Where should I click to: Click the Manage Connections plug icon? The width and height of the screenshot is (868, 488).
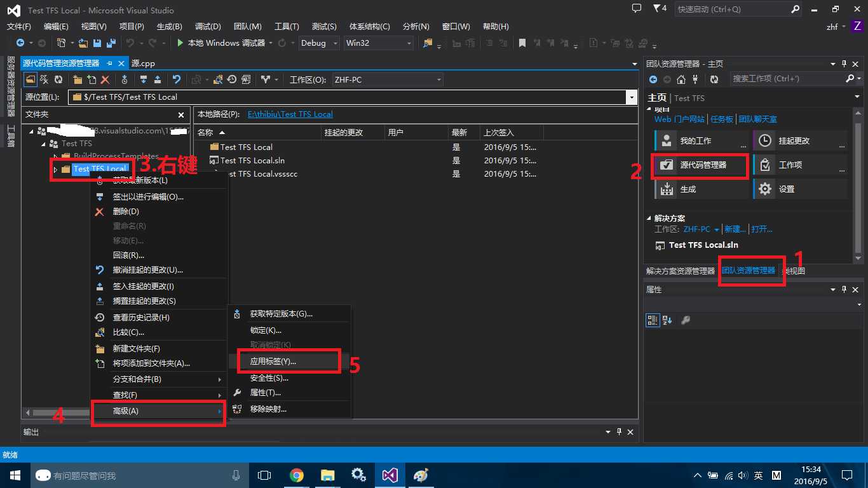pos(695,79)
